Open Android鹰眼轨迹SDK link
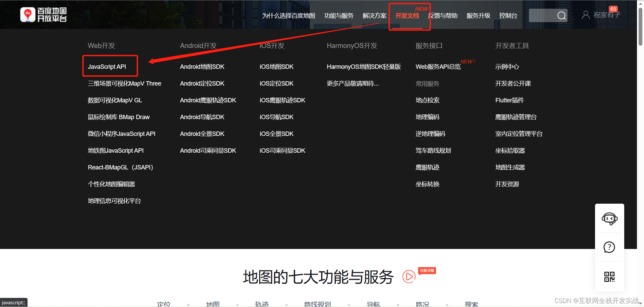 208,100
